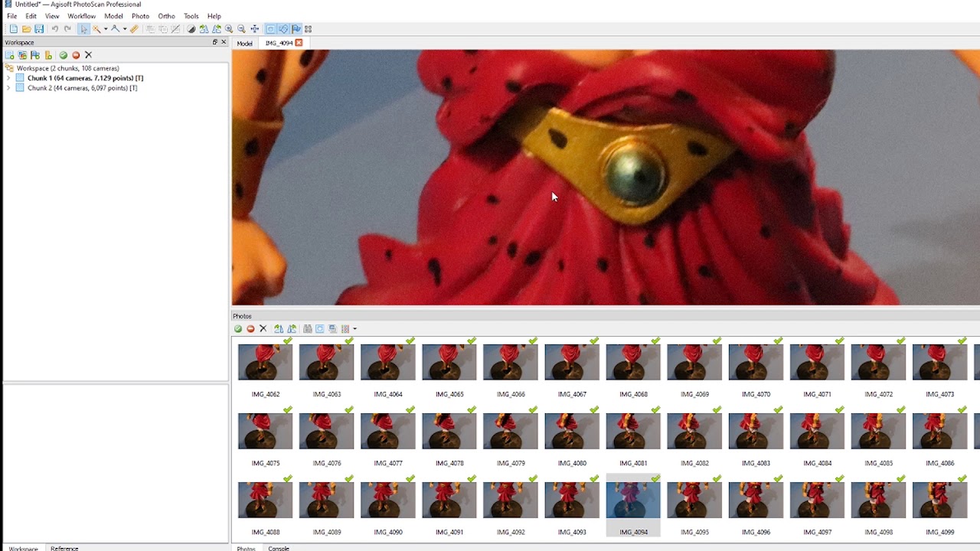Close the Workspace panel
This screenshot has height=551, width=980.
[224, 42]
